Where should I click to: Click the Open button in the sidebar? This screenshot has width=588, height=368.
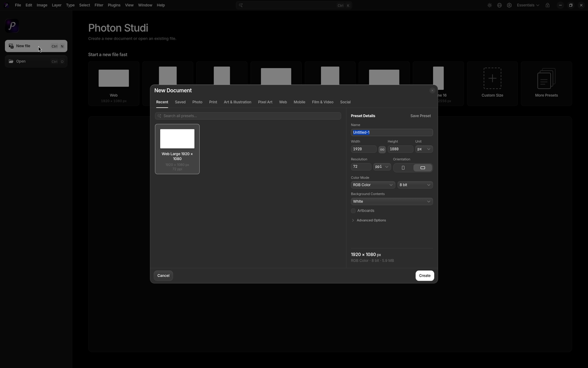[36, 61]
